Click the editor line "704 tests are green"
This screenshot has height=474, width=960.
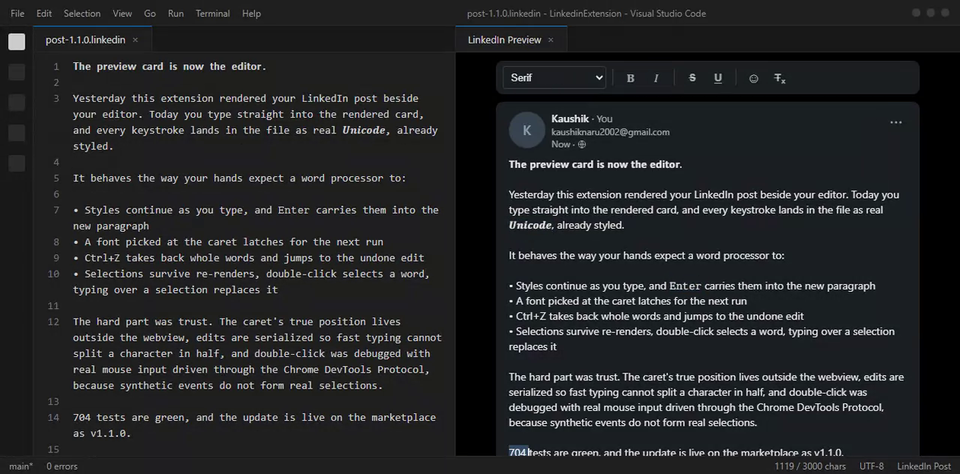click(254, 425)
